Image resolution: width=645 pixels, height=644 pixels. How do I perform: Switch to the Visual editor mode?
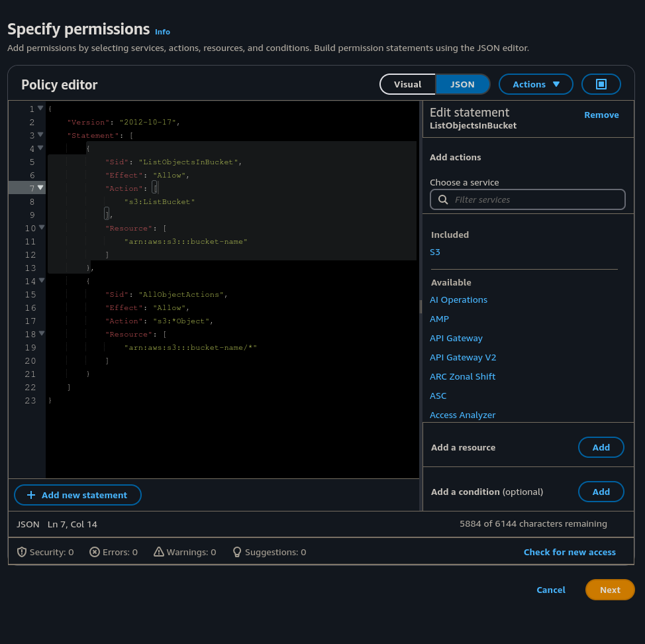coord(407,84)
